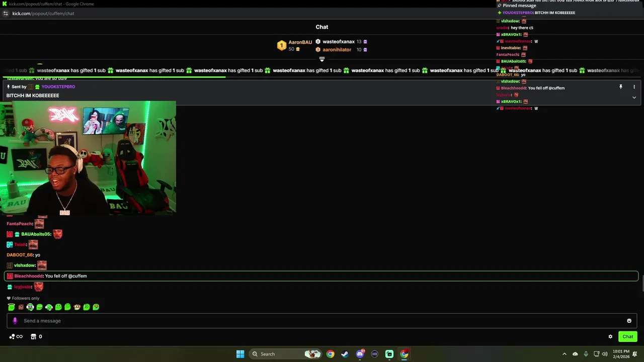Open the Kick app icon in taskbar
The width and height of the screenshot is (644, 362).
pos(389,354)
